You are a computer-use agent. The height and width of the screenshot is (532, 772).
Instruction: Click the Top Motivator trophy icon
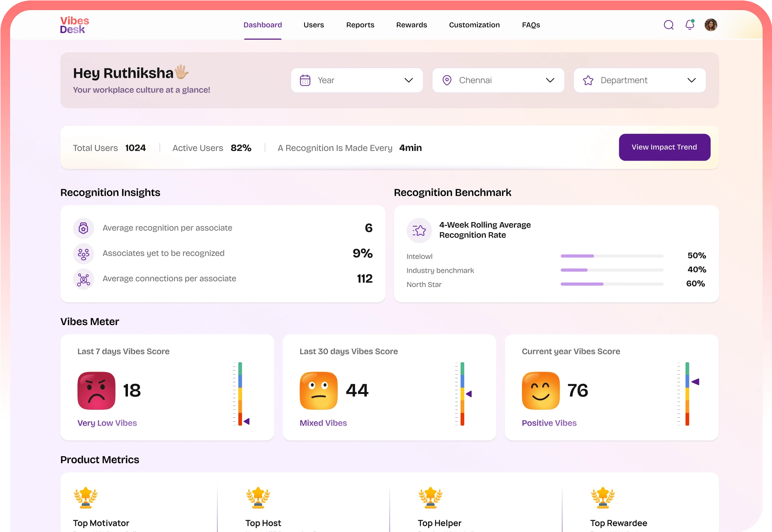86,498
